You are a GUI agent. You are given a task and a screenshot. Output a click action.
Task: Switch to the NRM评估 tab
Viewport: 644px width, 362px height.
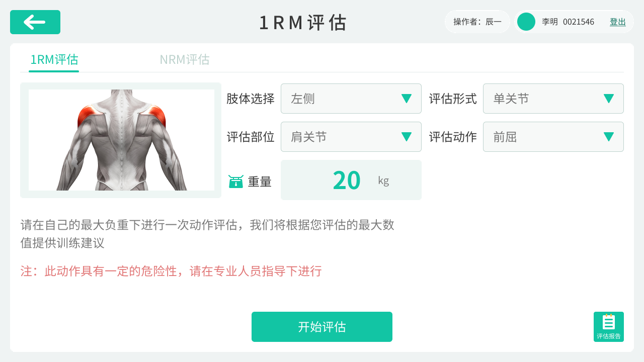(x=185, y=59)
